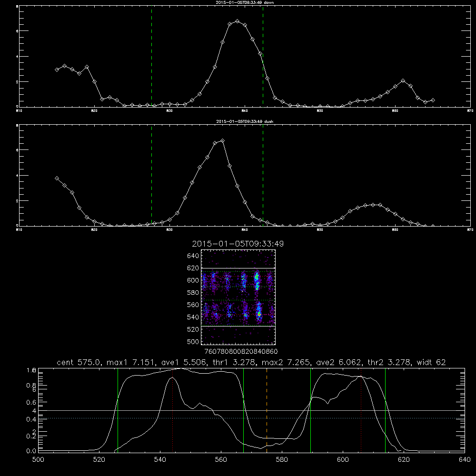Click the first diamond marker of the dawn curve
476x476 pixels.
pos(57,69)
